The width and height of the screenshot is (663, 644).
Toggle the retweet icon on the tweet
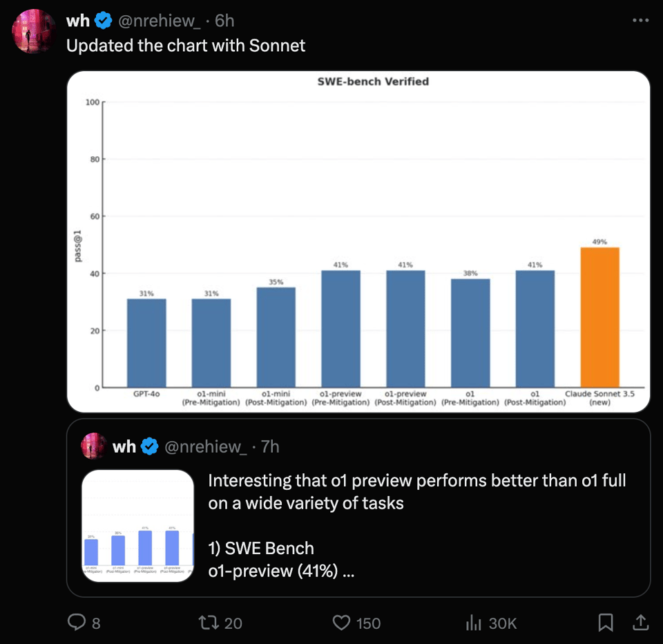208,623
